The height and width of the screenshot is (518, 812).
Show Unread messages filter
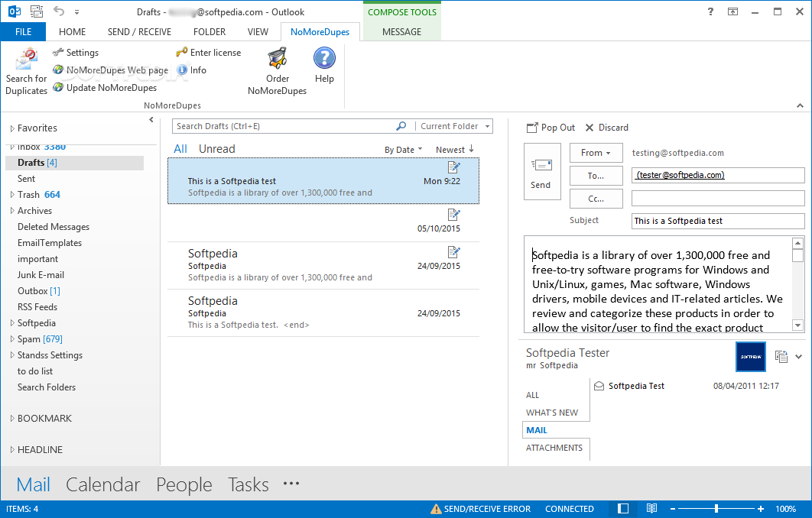(217, 149)
